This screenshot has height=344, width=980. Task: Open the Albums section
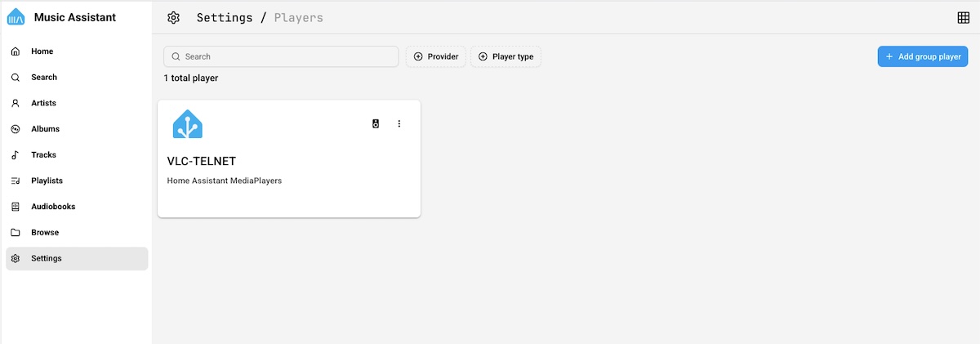point(46,129)
